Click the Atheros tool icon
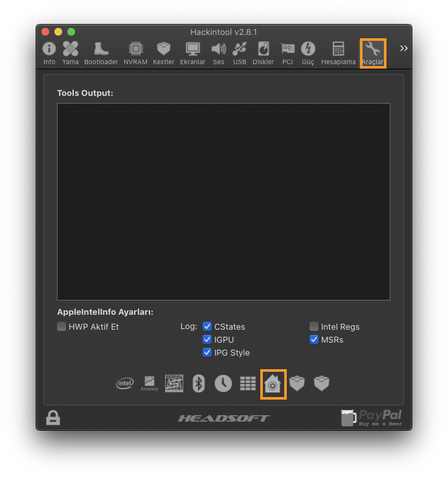Image resolution: width=448 pixels, height=478 pixels. pyautogui.click(x=150, y=383)
